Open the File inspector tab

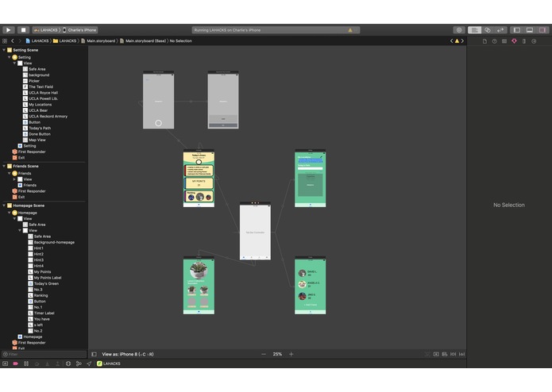[x=484, y=41]
